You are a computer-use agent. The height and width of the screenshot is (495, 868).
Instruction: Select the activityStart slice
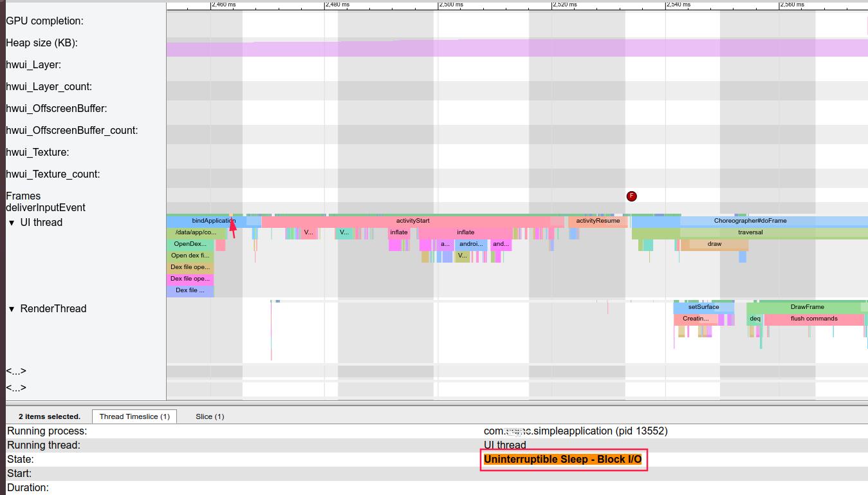click(412, 221)
